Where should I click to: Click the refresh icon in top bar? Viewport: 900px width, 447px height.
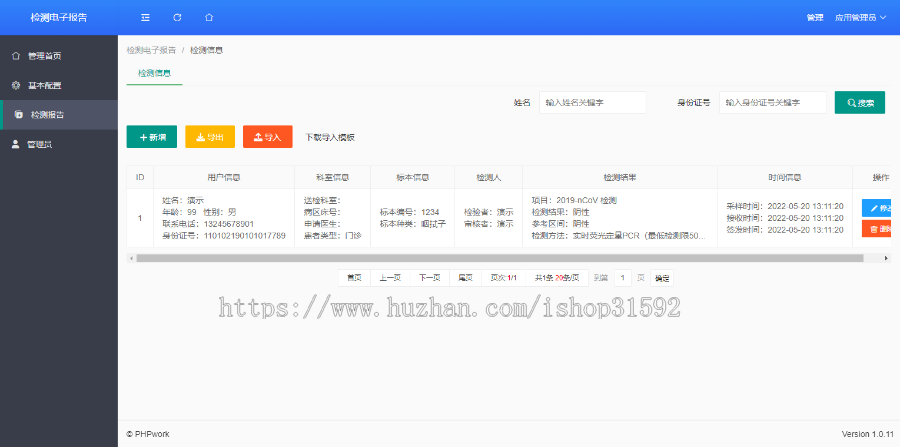[177, 18]
